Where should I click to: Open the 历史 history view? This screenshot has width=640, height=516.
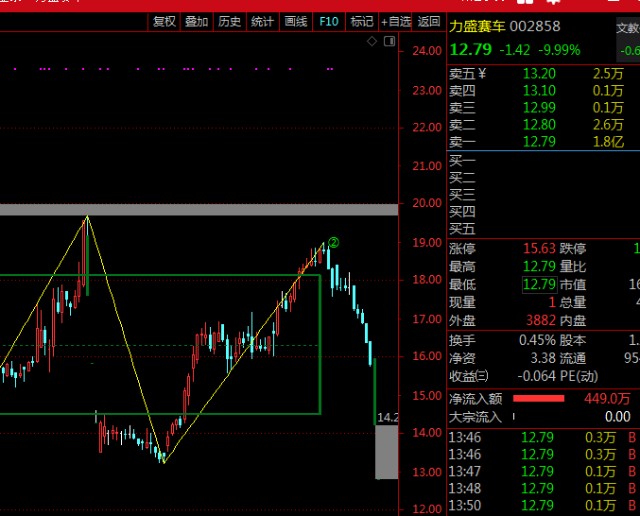[x=229, y=22]
